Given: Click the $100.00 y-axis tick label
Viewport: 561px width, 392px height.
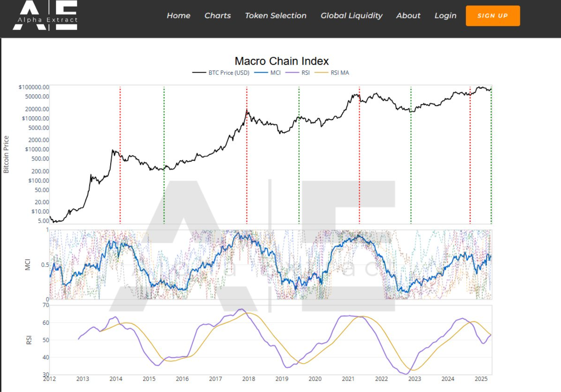Looking at the screenshot, I should (x=39, y=181).
